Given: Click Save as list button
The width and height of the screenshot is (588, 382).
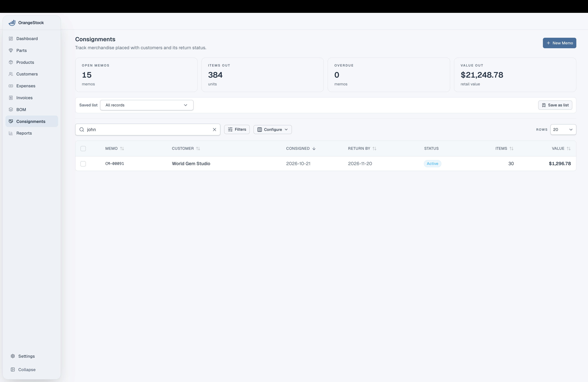Looking at the screenshot, I should [555, 105].
